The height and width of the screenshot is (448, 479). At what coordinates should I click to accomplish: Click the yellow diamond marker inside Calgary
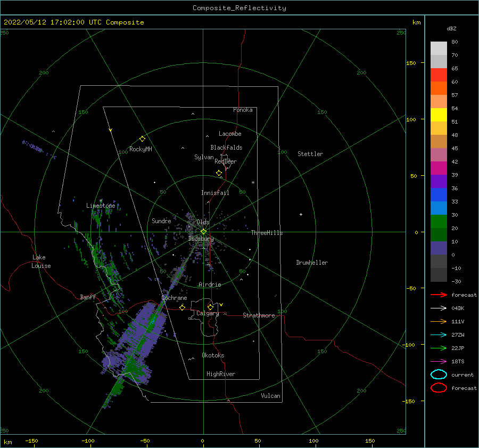point(210,307)
